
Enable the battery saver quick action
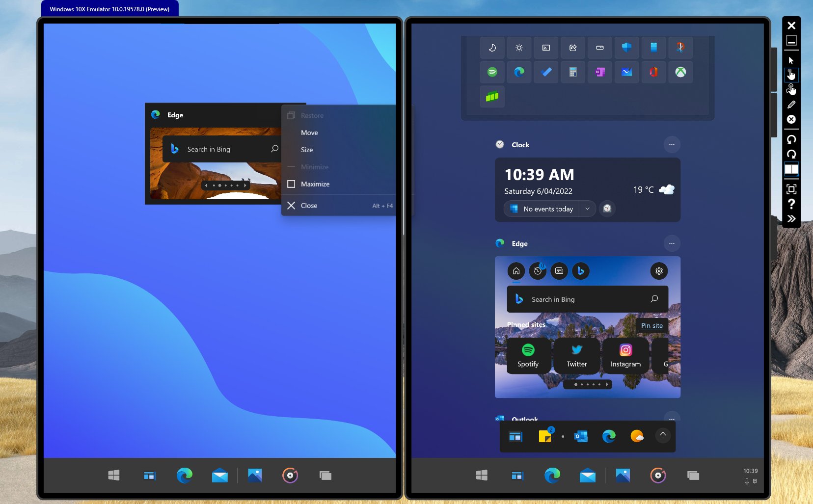pyautogui.click(x=600, y=48)
